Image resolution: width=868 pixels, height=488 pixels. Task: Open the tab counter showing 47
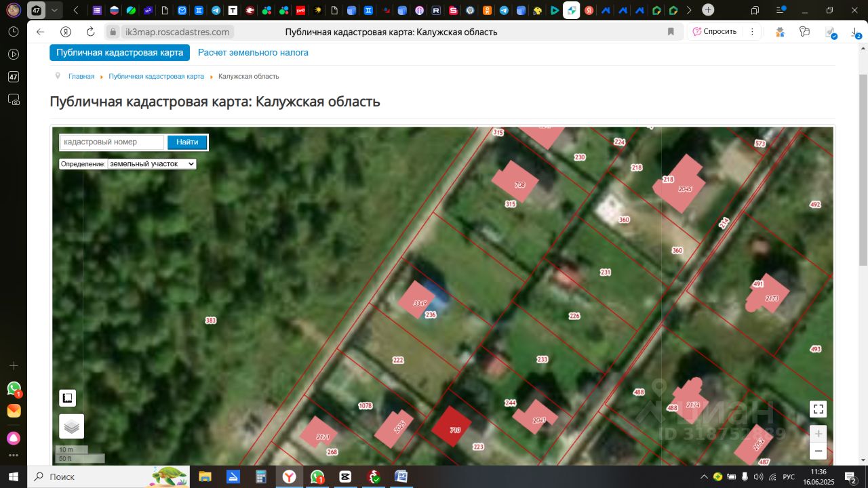[37, 10]
